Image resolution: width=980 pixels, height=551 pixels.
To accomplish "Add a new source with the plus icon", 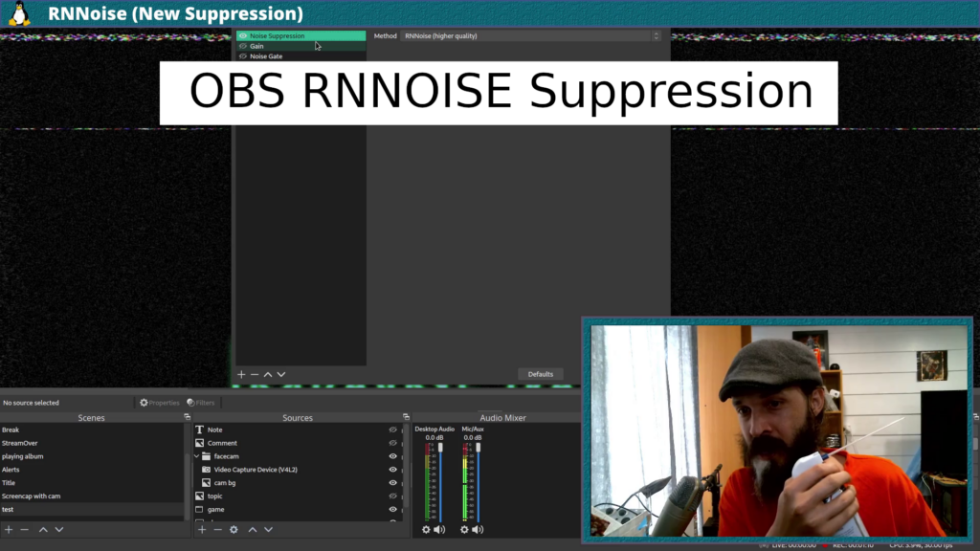I will [x=202, y=530].
